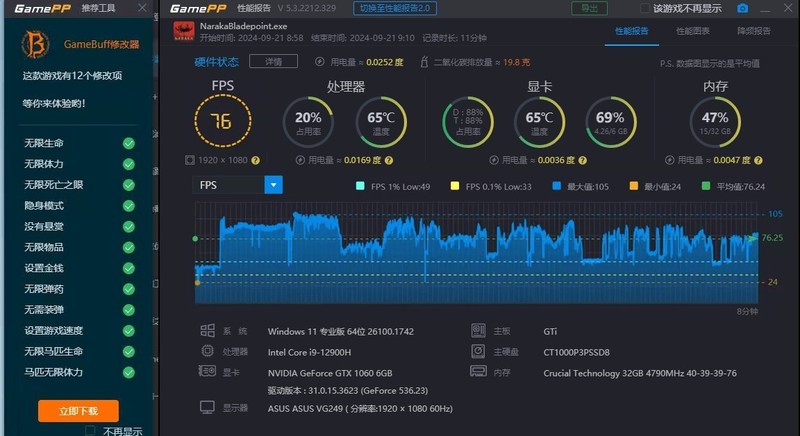
Task: Click 切换至性能报告2.0 button
Action: point(395,8)
